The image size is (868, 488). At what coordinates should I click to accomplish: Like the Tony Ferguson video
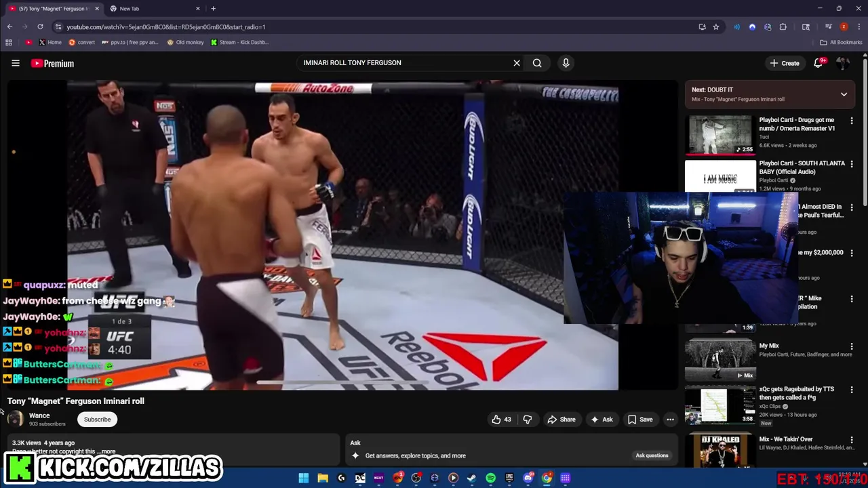click(502, 420)
